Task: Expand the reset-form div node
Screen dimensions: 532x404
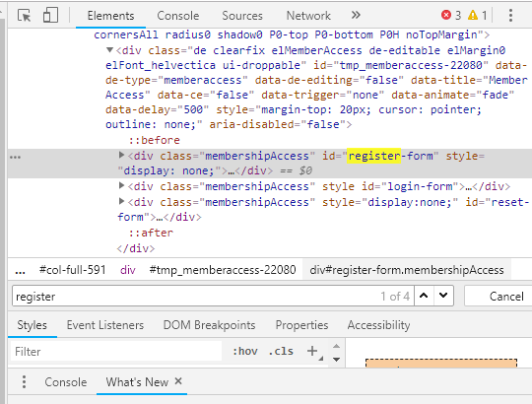Action: coord(121,201)
